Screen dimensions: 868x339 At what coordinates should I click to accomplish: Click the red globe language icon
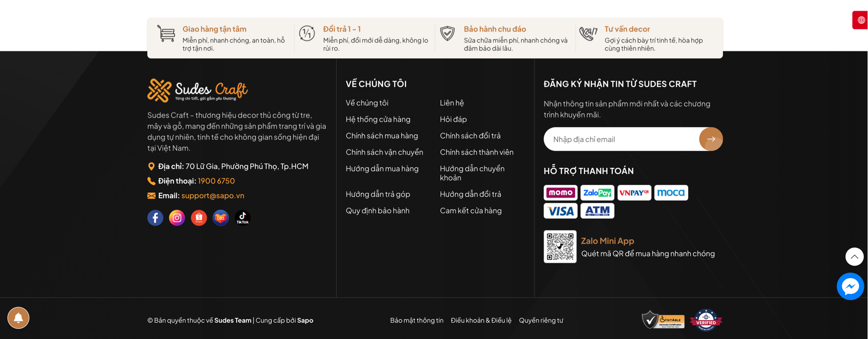click(x=860, y=20)
